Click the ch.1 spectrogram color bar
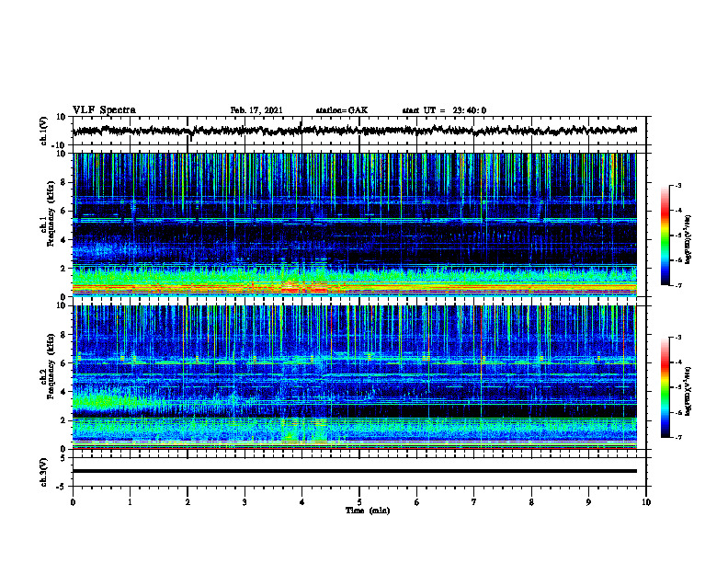This screenshot has height=563, width=728. [x=665, y=236]
